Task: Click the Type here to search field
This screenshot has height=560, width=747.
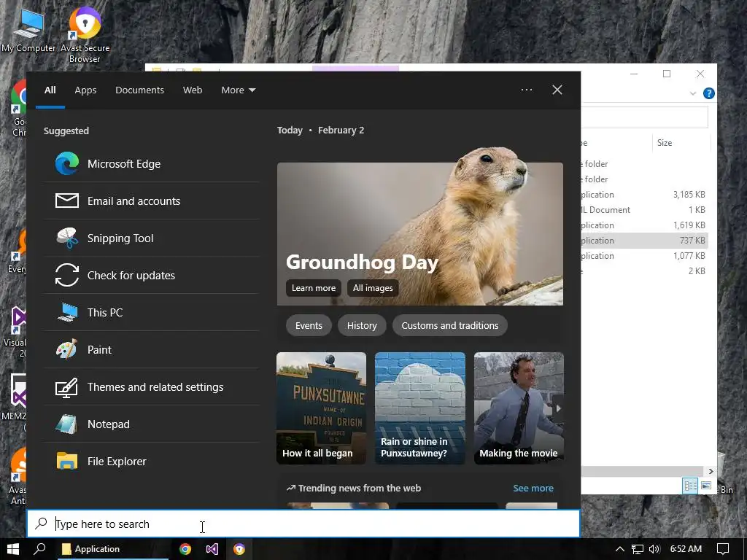Action: coord(303,524)
